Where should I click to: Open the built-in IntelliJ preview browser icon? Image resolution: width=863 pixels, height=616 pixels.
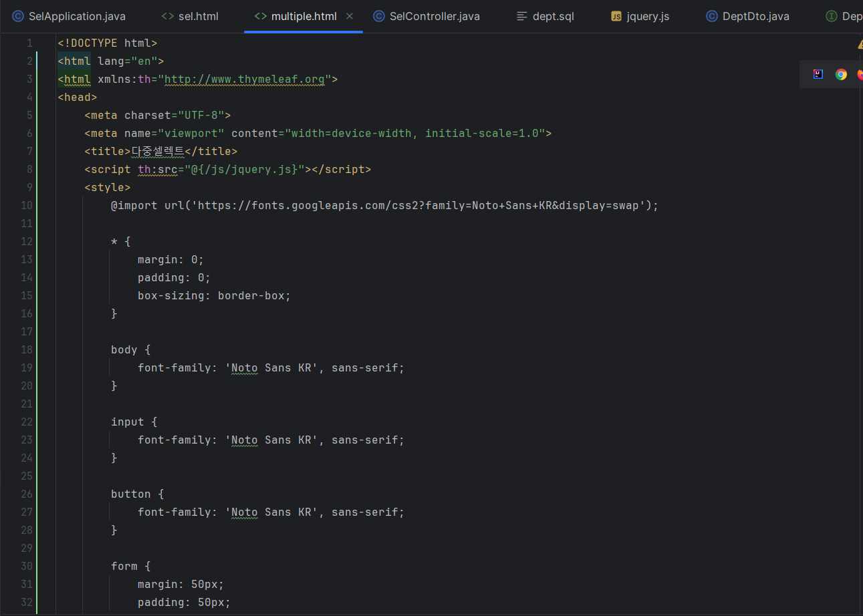point(818,74)
